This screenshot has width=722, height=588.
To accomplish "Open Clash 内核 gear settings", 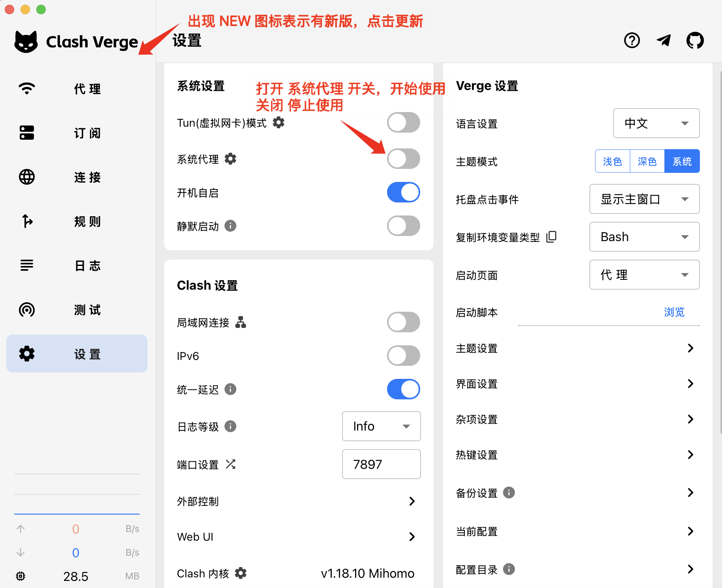I will (241, 573).
